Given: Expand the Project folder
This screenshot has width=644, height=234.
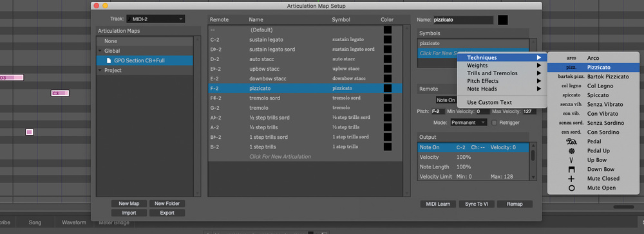Looking at the screenshot, I should click(x=100, y=71).
